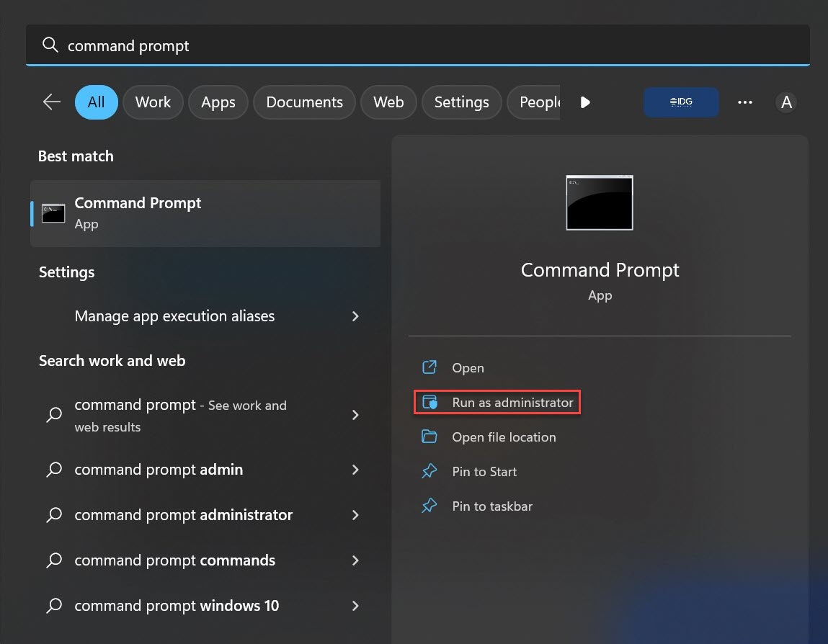Click the pin icon beside Pin to taskbar
828x644 pixels.
[429, 506]
